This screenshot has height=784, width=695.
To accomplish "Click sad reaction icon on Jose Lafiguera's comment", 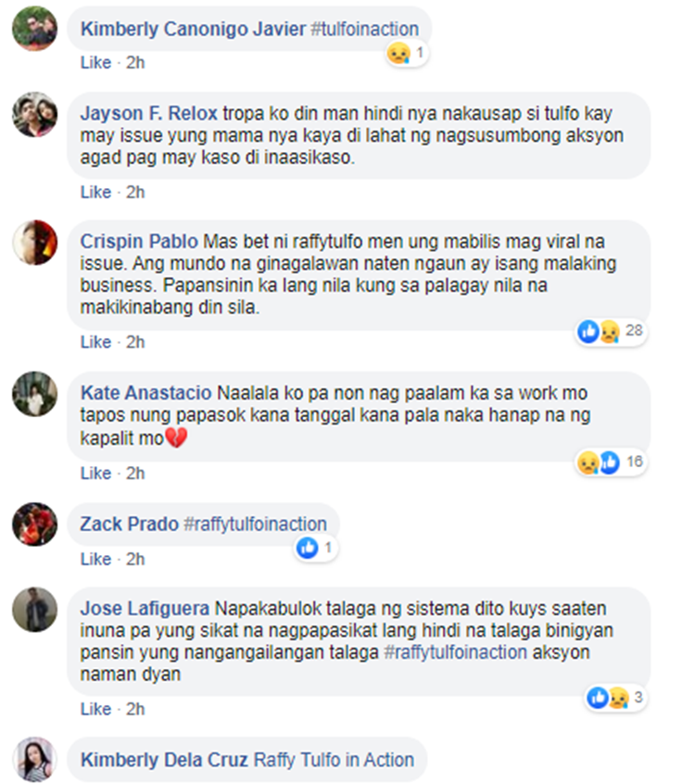I will (x=618, y=697).
